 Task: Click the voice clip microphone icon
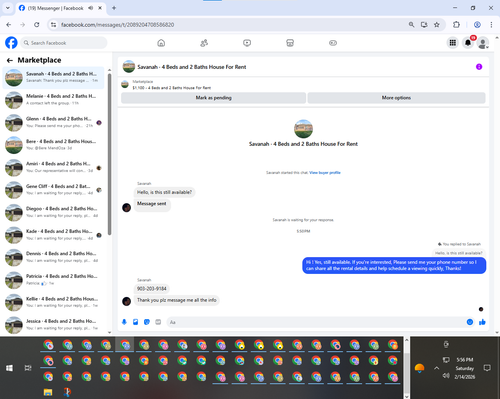pyautogui.click(x=124, y=322)
